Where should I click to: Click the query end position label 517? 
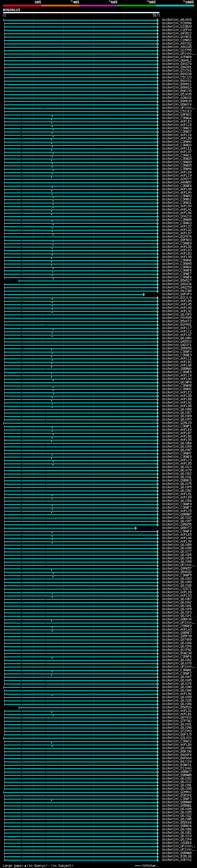[155, 15]
